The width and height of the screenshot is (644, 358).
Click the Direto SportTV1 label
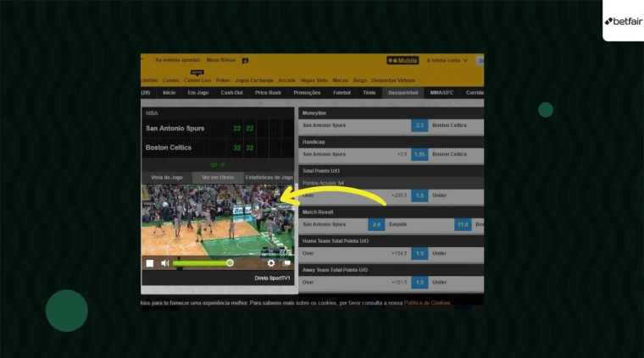pyautogui.click(x=272, y=278)
